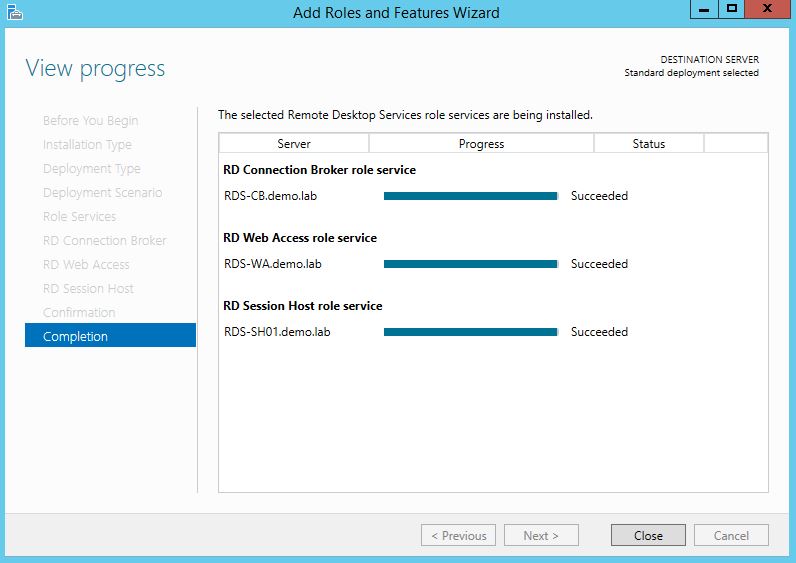Select the RDS-WA.demo.lab server row
The width and height of the screenshot is (796, 563).
tap(273, 264)
